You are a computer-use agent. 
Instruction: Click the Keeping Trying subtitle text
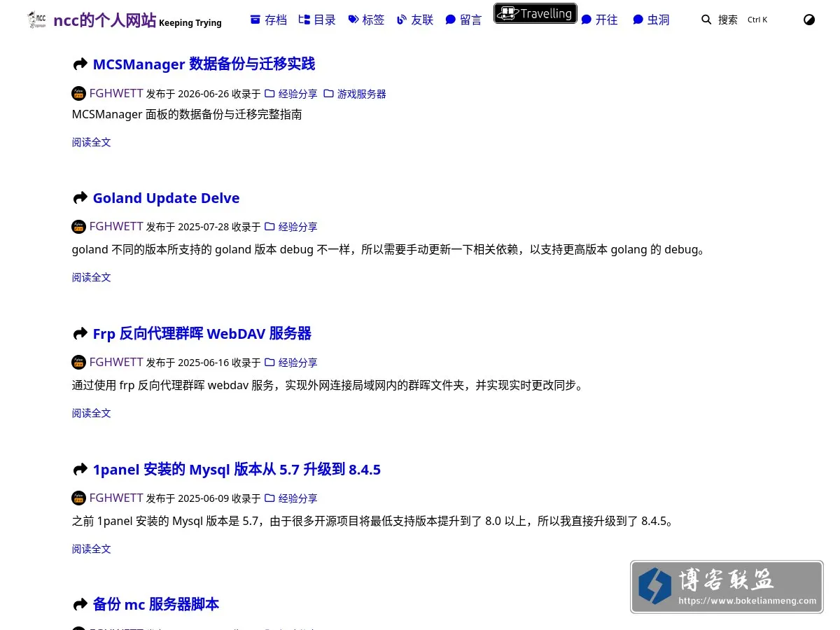coord(190,23)
